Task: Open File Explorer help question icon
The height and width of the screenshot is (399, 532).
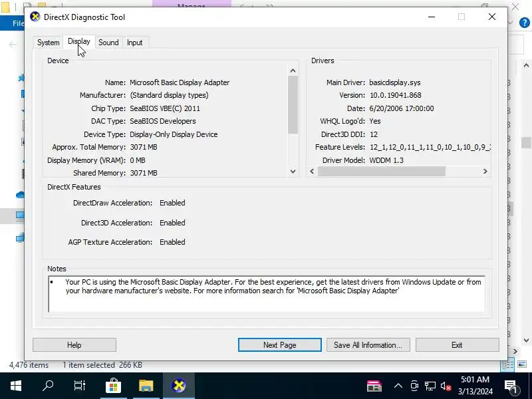Action: (x=524, y=23)
